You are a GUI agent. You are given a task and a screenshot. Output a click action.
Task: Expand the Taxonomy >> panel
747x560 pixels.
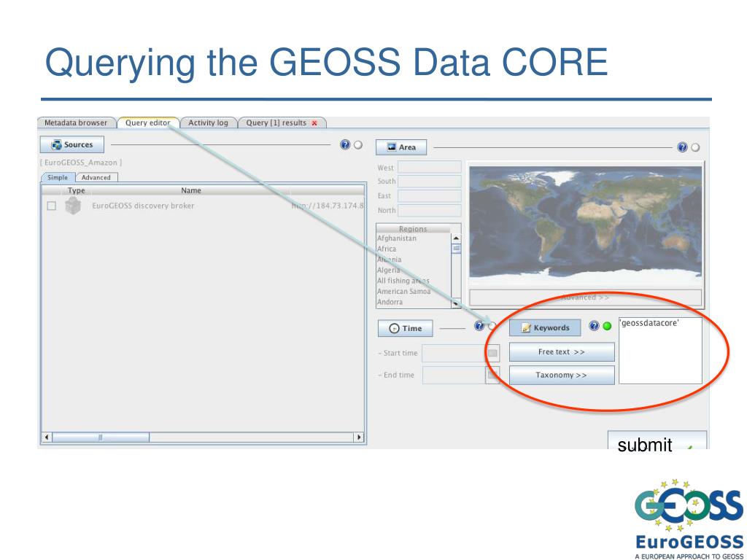[562, 376]
